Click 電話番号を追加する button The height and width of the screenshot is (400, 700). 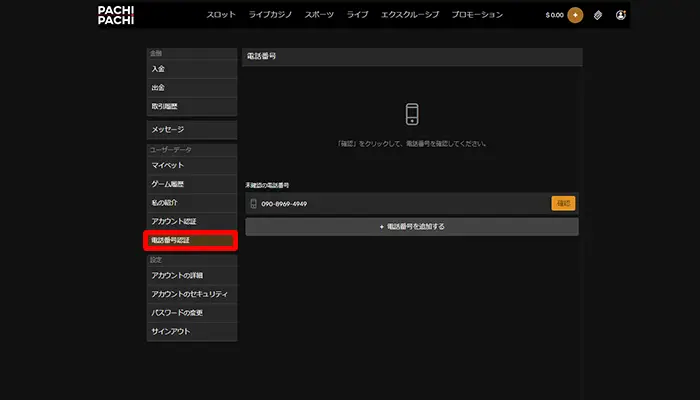(412, 227)
